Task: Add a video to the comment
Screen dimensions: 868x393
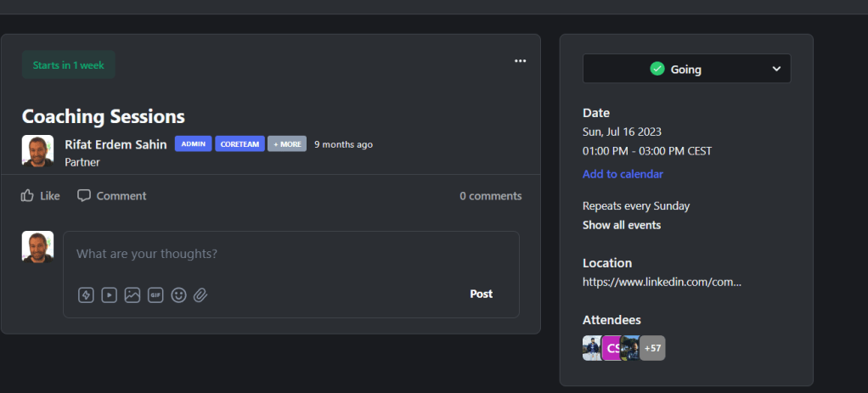Action: [x=109, y=295]
